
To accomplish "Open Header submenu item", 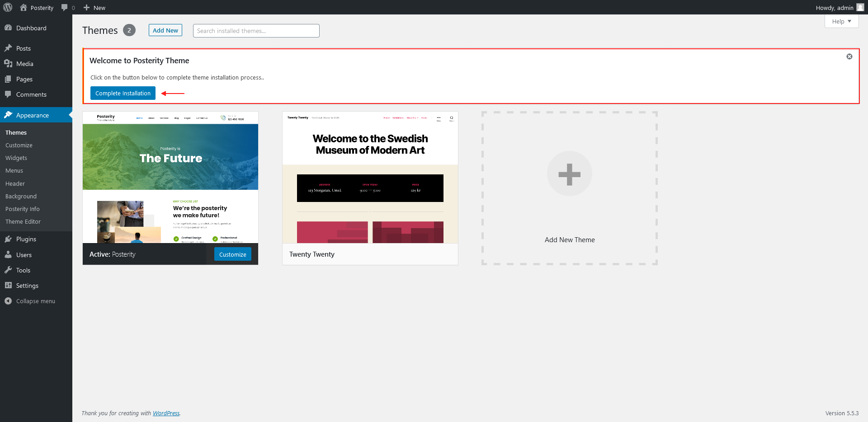I will click(x=15, y=183).
